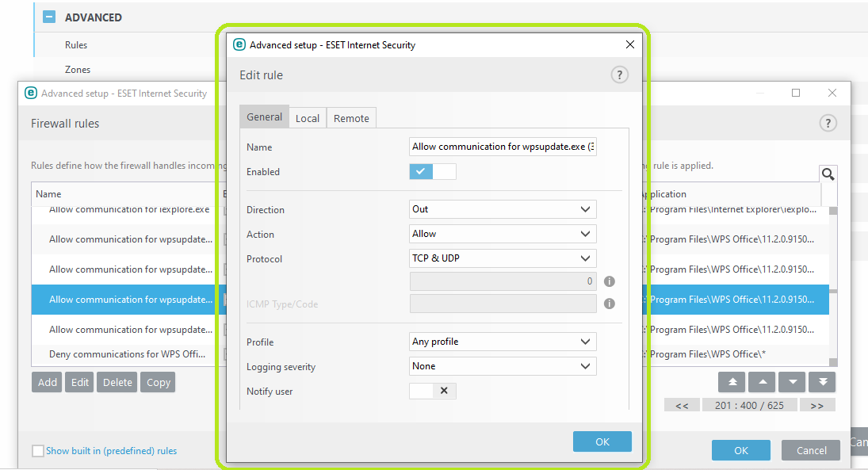Go to next rules page >>
Screen dimensions: 868x470
[817, 405]
